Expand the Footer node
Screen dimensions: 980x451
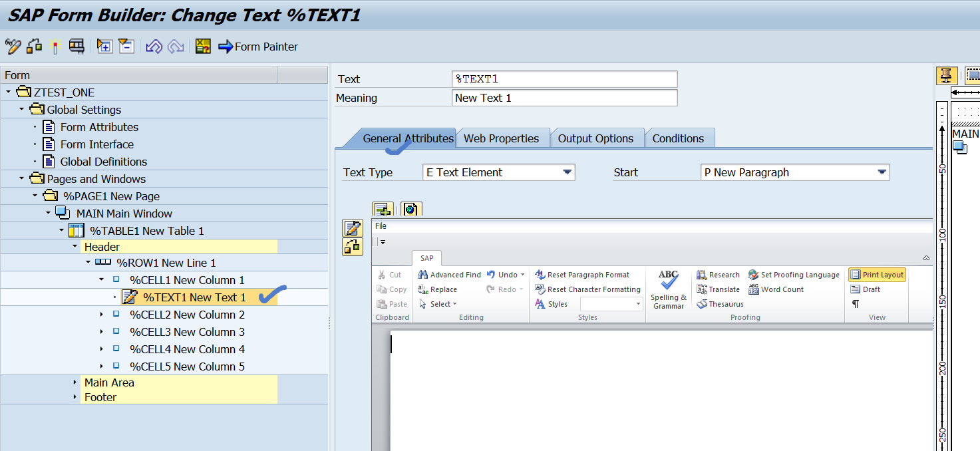click(x=75, y=397)
